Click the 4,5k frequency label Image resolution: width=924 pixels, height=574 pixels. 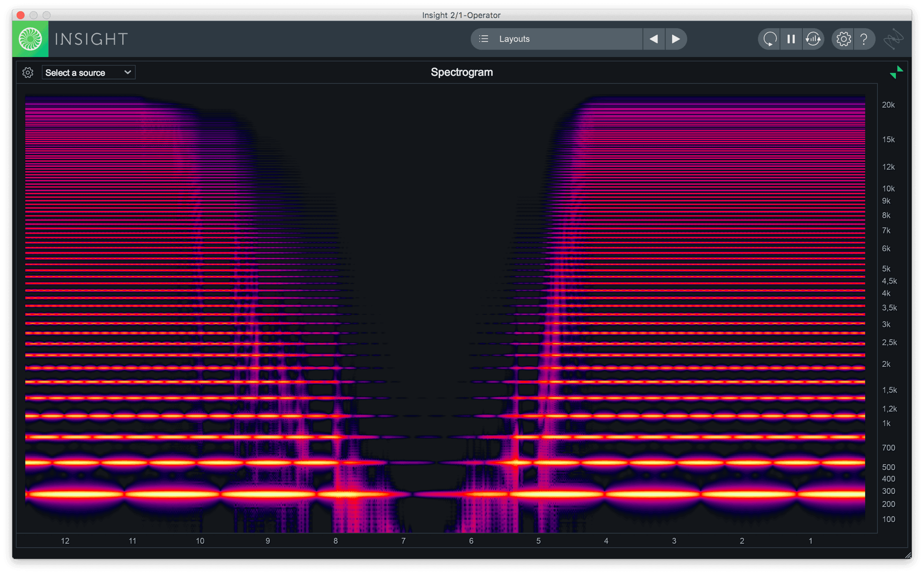coord(889,281)
